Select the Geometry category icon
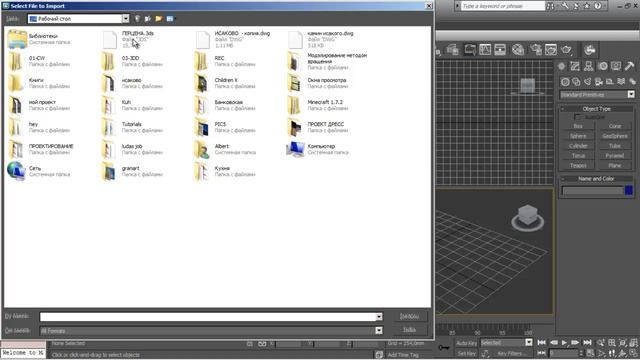Screen dimensions: 640x360 [x=565, y=82]
